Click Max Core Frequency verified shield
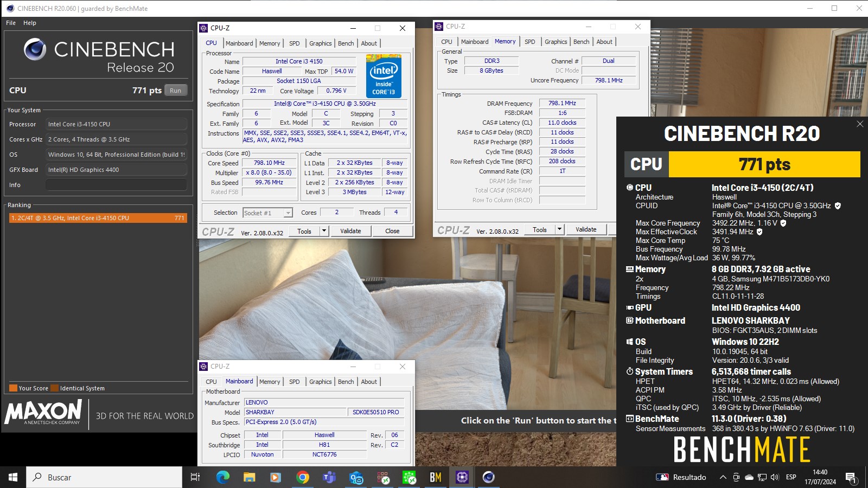 tap(783, 223)
